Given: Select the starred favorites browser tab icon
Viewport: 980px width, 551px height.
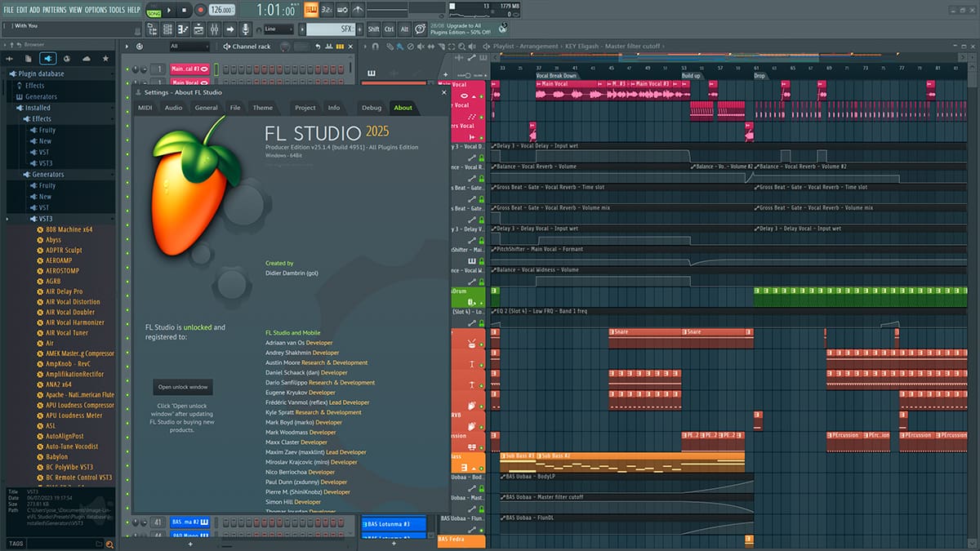Looking at the screenshot, I should point(105,59).
